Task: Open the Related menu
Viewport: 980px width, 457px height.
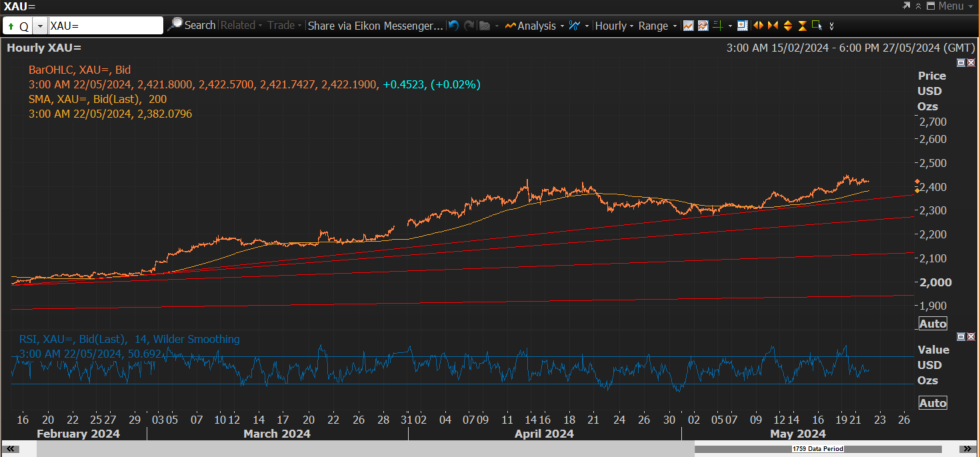Action: [241, 26]
